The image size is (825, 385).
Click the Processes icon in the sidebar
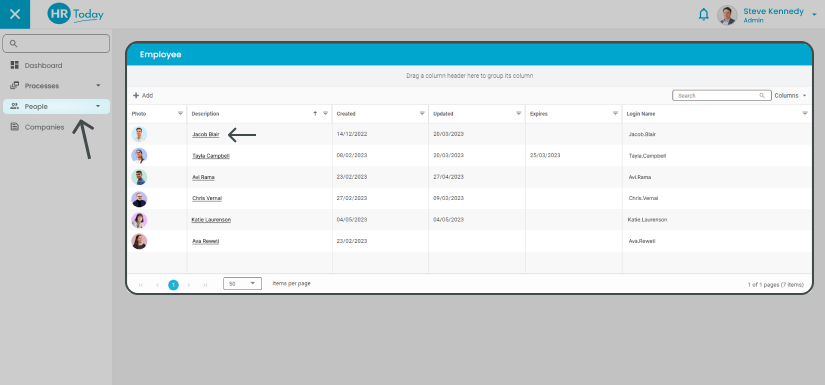[15, 85]
